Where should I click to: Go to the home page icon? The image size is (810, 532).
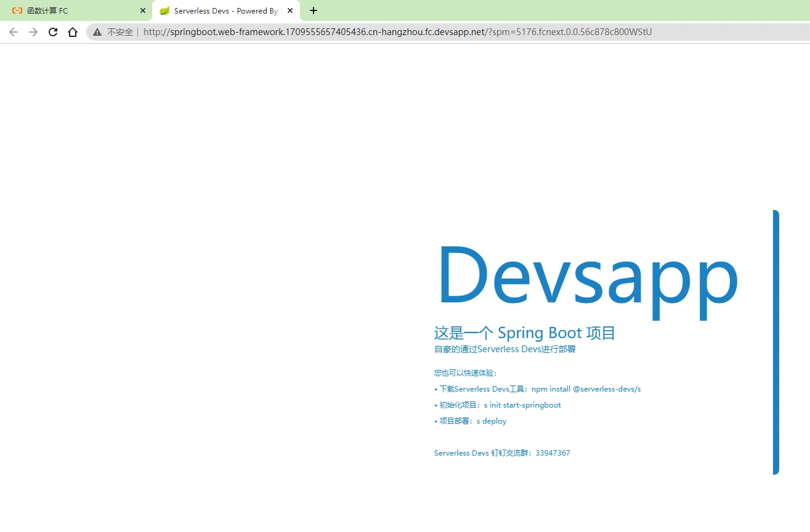[x=73, y=32]
